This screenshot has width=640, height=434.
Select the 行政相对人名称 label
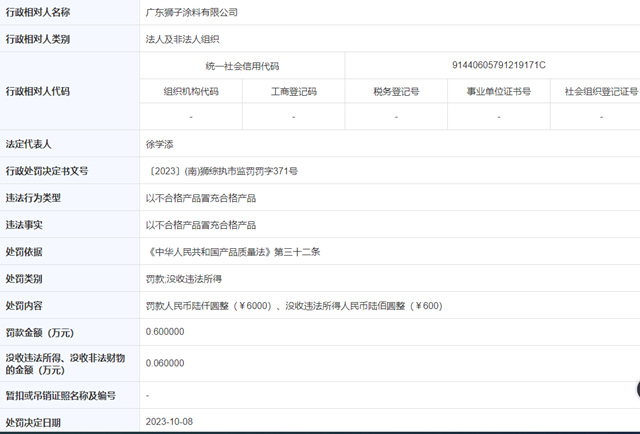click(38, 12)
